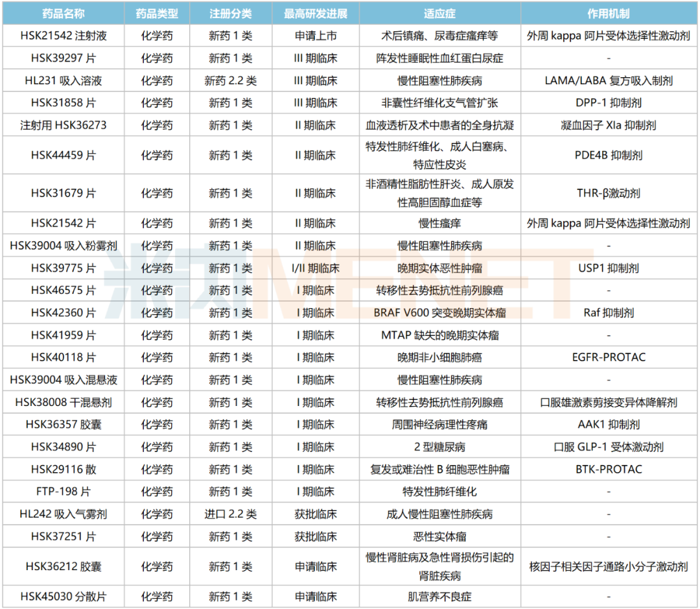
Task: Click the 凝血因子 XIa 抑制剂 mechanism cell
Action: [609, 125]
